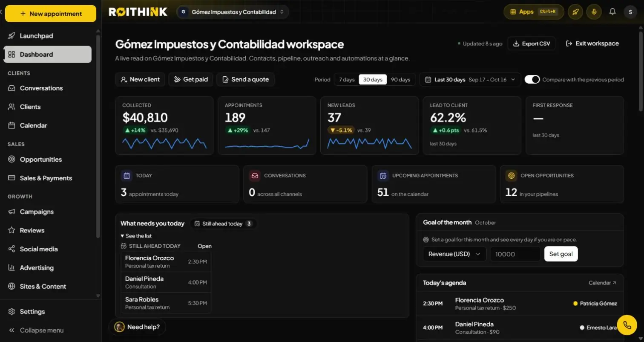
Task: Click the ROITHINK logo
Action: (x=138, y=12)
